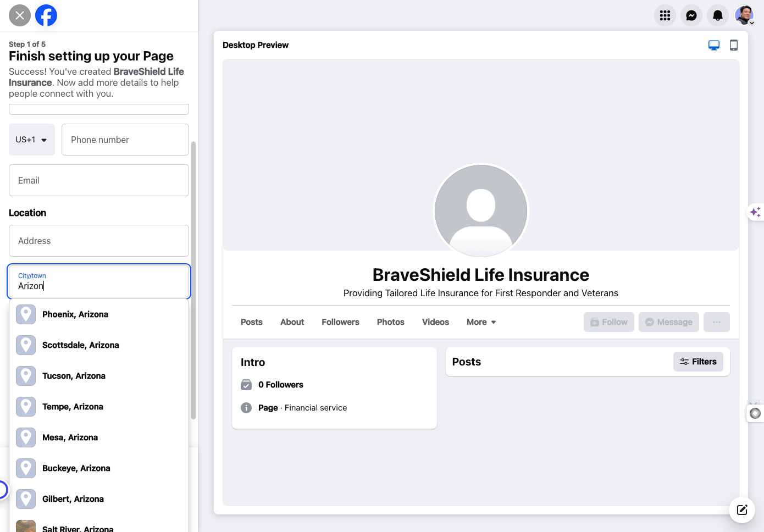Open the notifications bell
Image resolution: width=764 pixels, height=532 pixels.
pos(718,15)
